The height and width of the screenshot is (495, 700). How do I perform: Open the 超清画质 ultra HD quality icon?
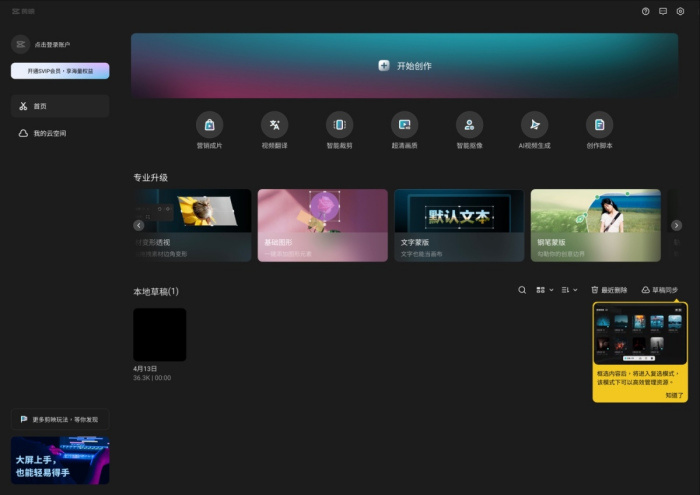click(x=404, y=125)
